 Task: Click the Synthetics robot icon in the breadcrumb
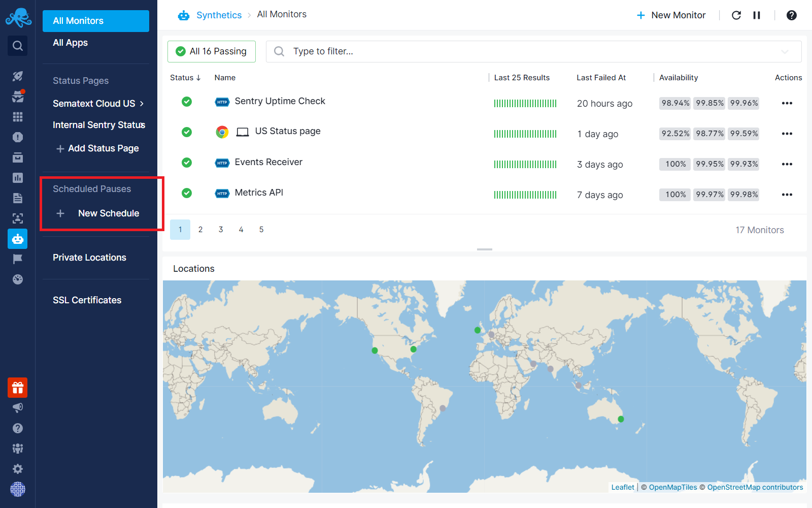[184, 15]
